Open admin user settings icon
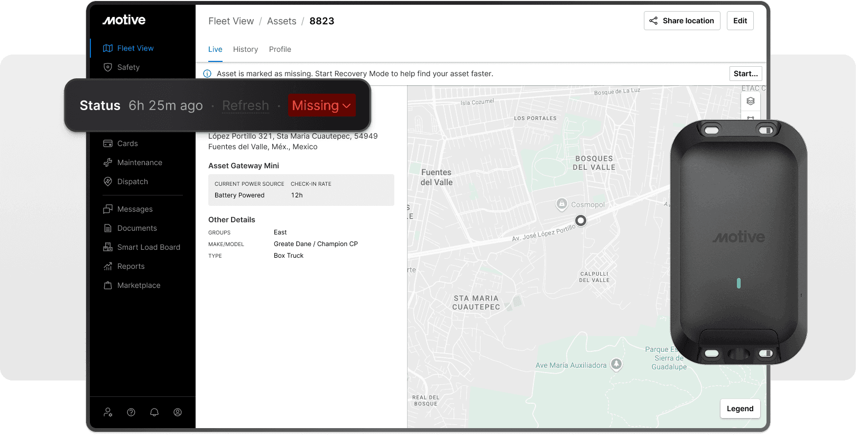 point(108,412)
